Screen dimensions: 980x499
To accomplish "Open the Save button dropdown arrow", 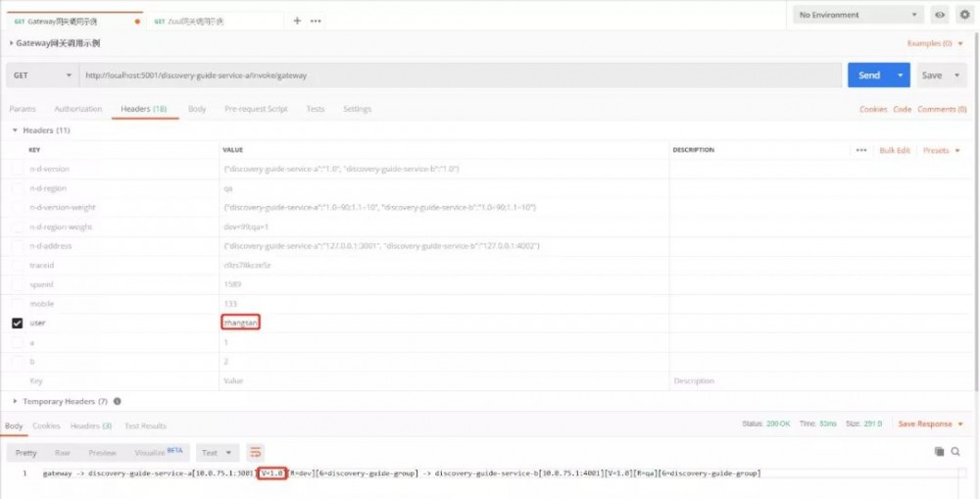I will (x=956, y=75).
